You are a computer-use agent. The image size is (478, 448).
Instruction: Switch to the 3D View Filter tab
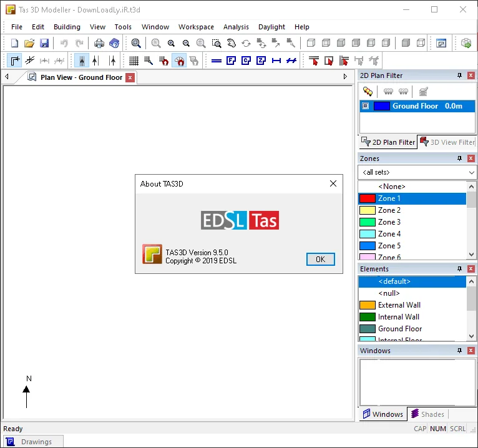447,142
